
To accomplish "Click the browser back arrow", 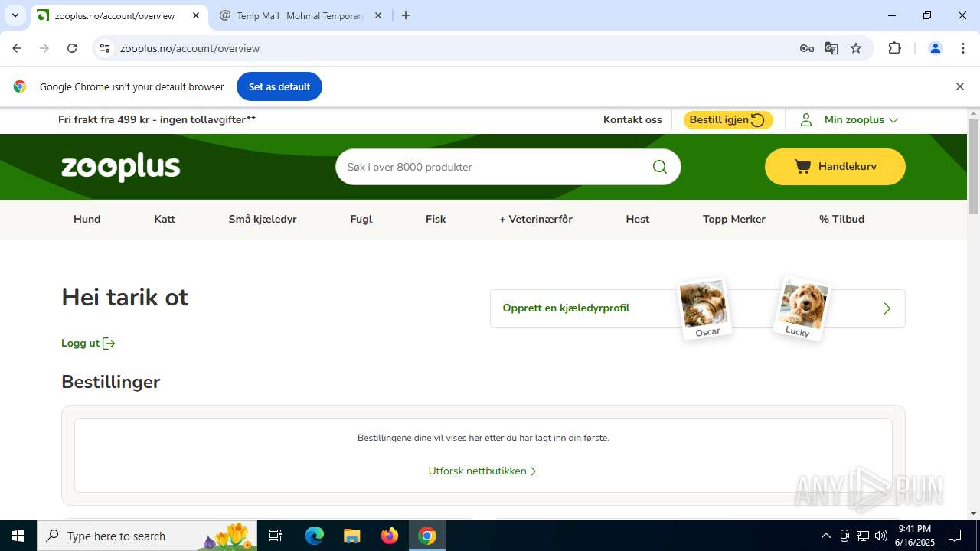I will pos(17,48).
